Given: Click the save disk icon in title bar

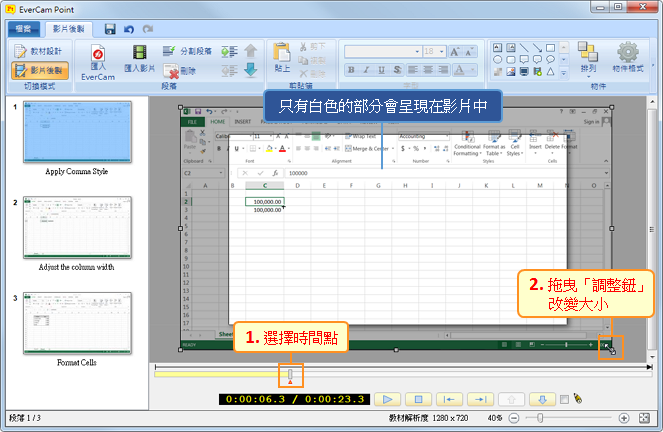Looking at the screenshot, I should [110, 30].
